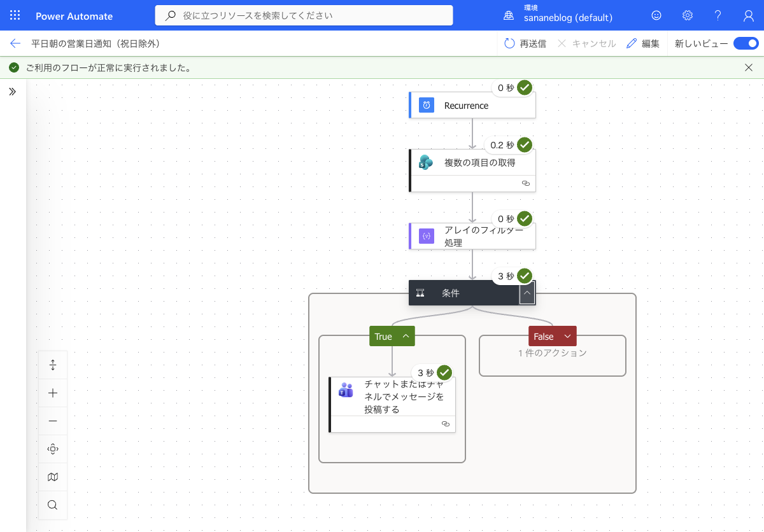Open the help question mark icon
Image resolution: width=764 pixels, height=532 pixels.
coord(718,16)
